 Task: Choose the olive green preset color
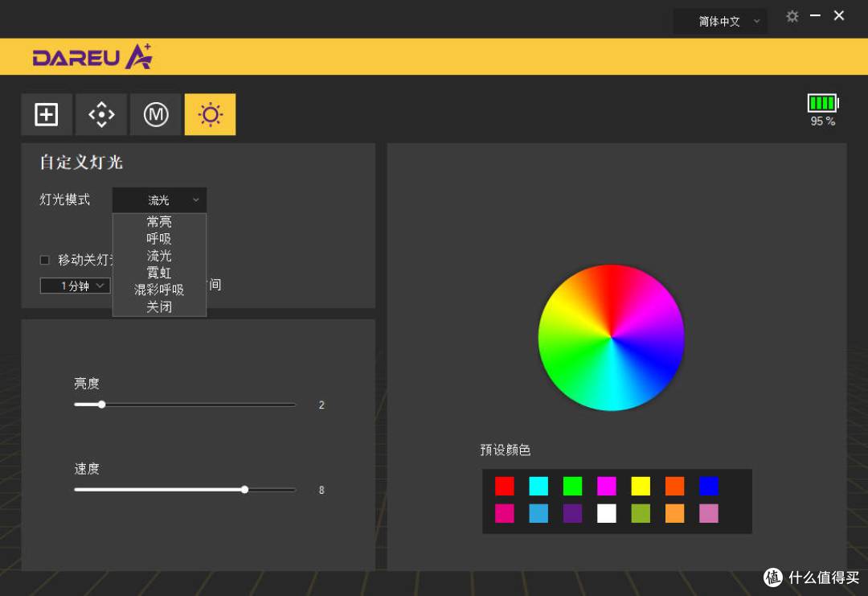(x=641, y=513)
